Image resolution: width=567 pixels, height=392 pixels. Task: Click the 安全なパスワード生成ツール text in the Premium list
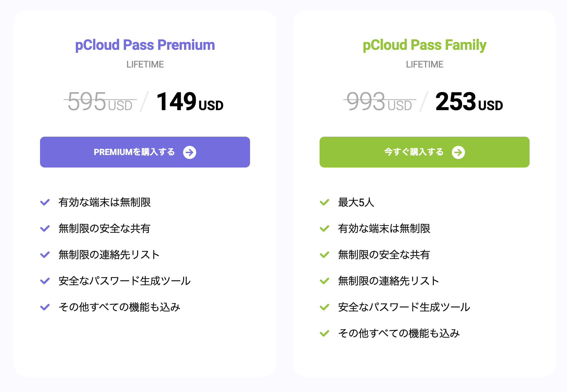coord(124,281)
